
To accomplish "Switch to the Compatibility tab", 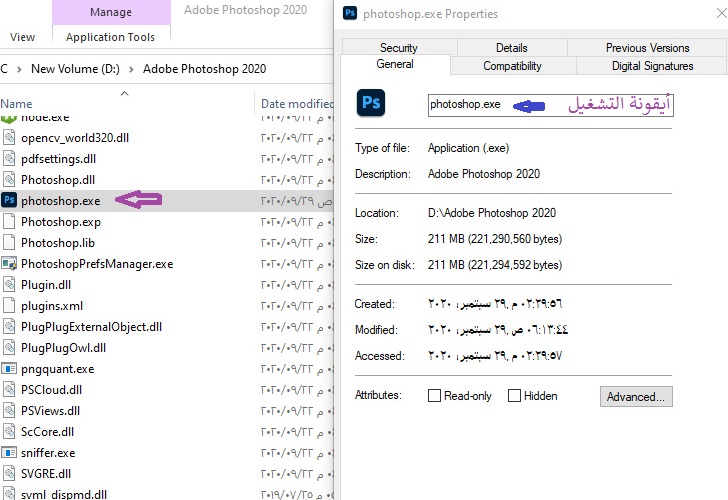I will [x=512, y=66].
